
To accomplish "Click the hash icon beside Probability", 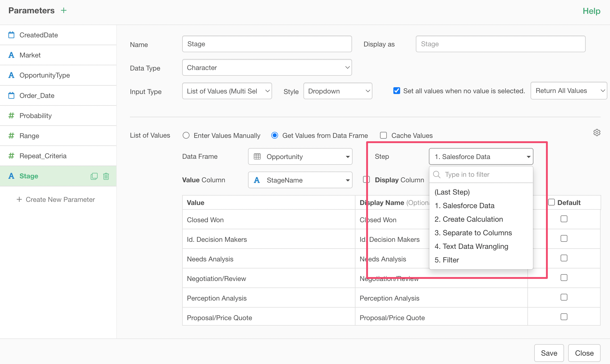I will pos(11,115).
